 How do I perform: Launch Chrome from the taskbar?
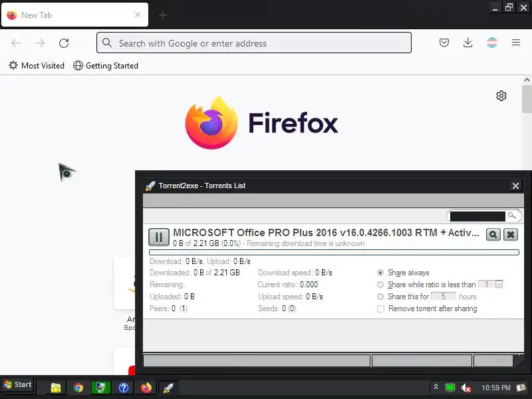78,388
